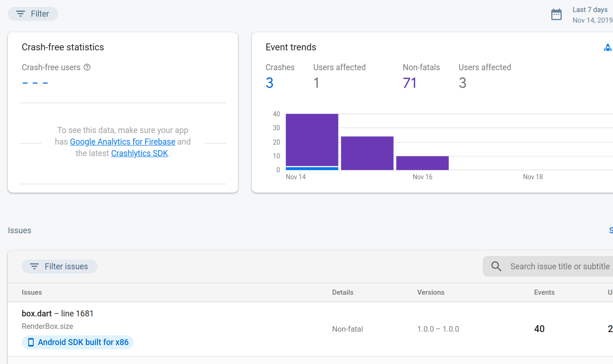Click the Nov 15 purple chart bar

coord(367,153)
